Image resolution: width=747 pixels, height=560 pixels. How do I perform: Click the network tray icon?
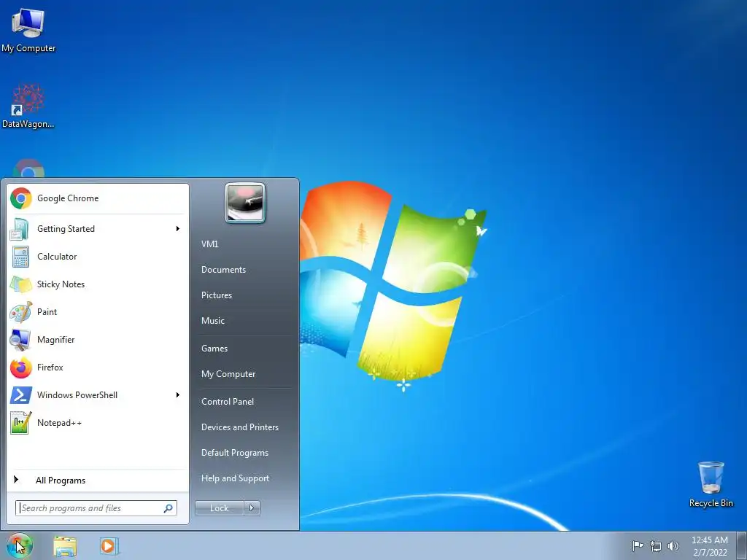pos(656,546)
